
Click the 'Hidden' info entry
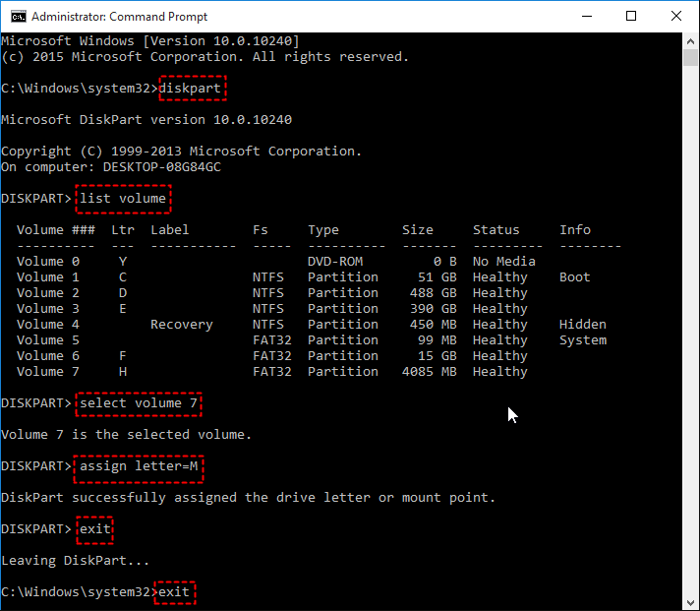tap(583, 325)
